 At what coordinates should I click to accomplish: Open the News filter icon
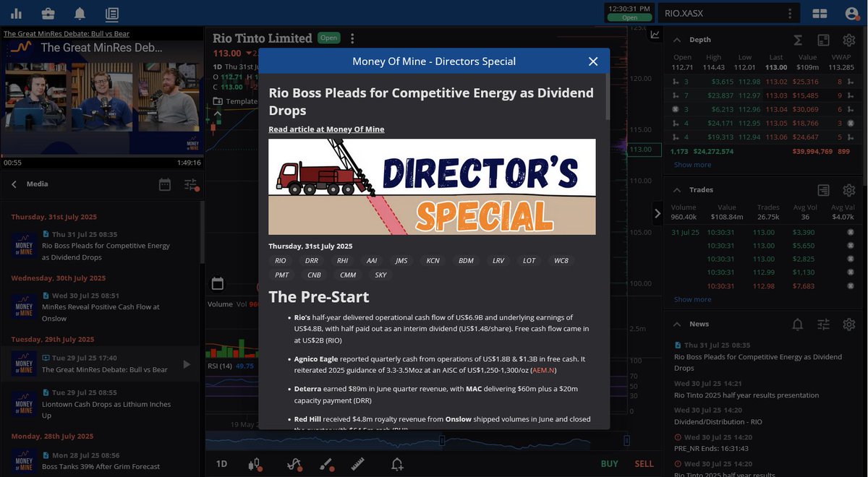click(823, 325)
